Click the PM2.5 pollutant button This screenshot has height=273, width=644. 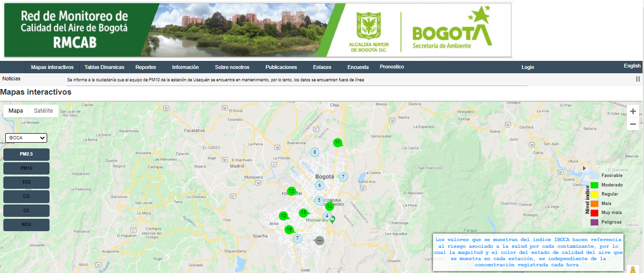coord(26,155)
